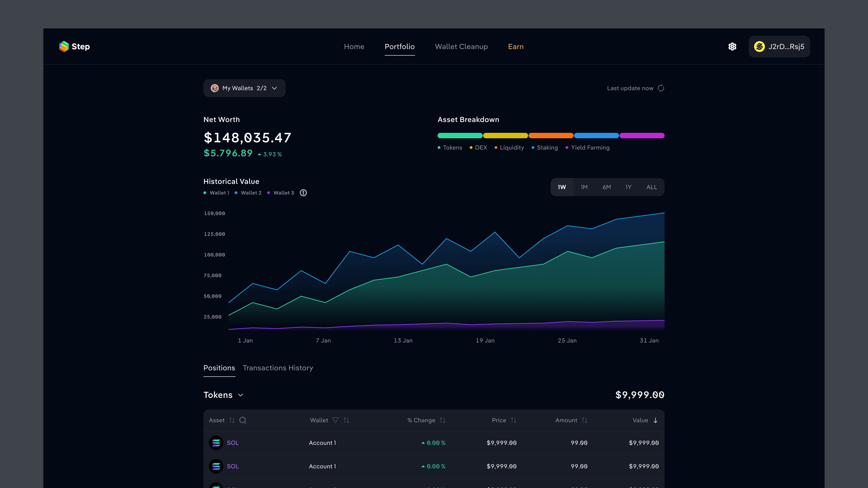The width and height of the screenshot is (868, 488).
Task: Sort Value column with down arrow
Action: tap(655, 420)
